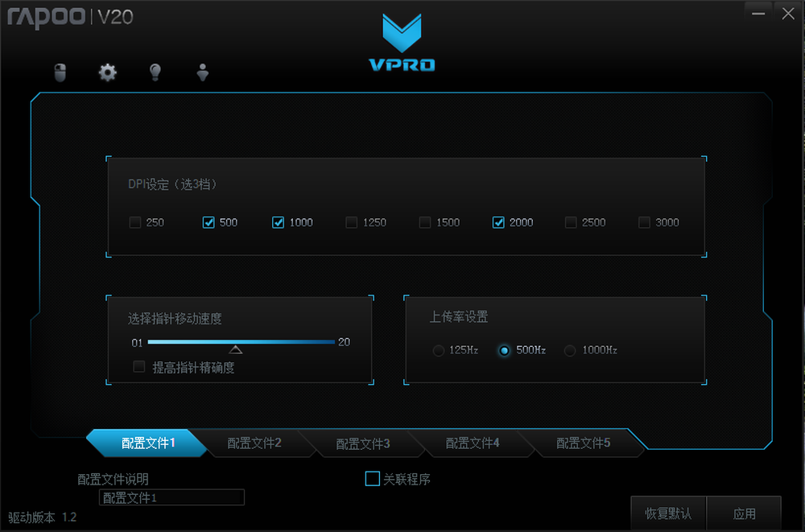The image size is (805, 532).
Task: Enable the 关联程序 checkbox
Action: [372, 479]
